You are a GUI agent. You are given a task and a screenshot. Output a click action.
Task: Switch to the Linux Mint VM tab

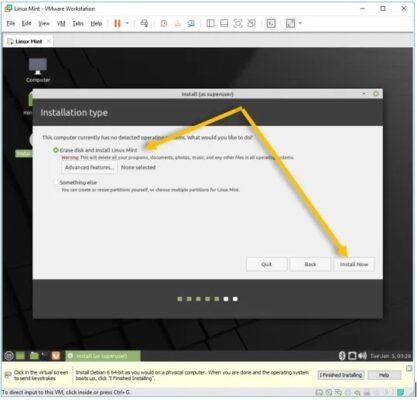tap(29, 41)
